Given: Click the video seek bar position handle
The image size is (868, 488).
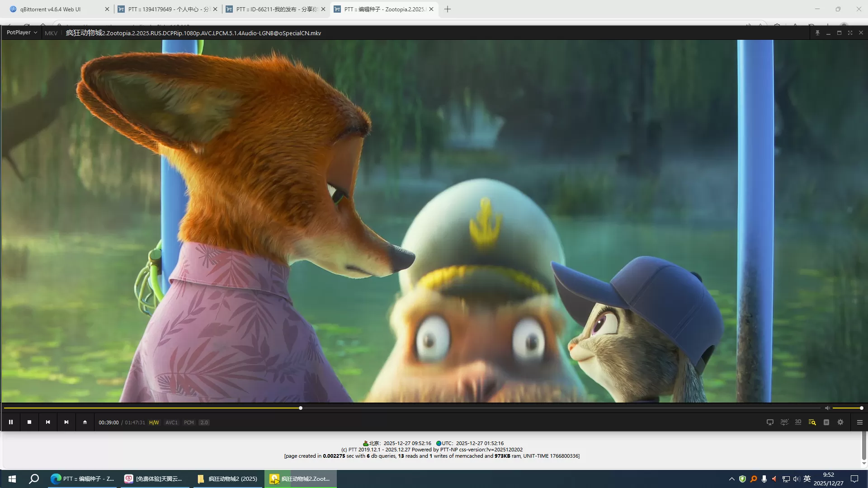Looking at the screenshot, I should click(301, 408).
